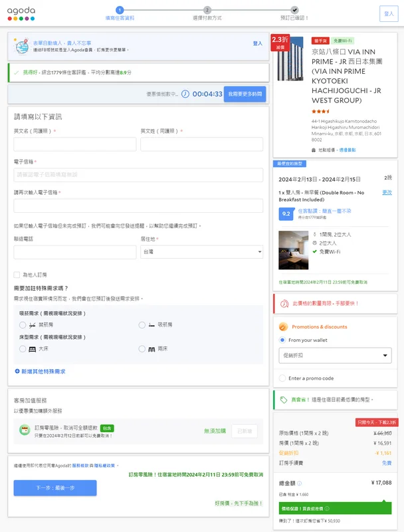Click the Agoda logo

[21, 13]
